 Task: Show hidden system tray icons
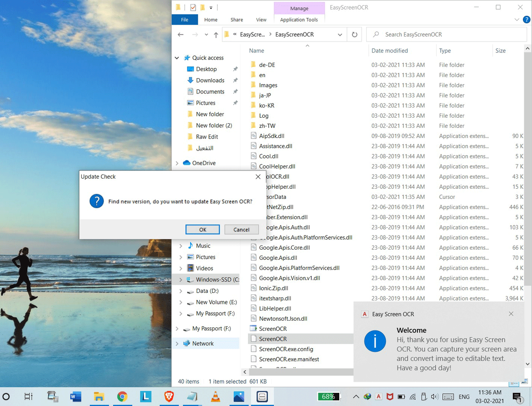pyautogui.click(x=356, y=396)
